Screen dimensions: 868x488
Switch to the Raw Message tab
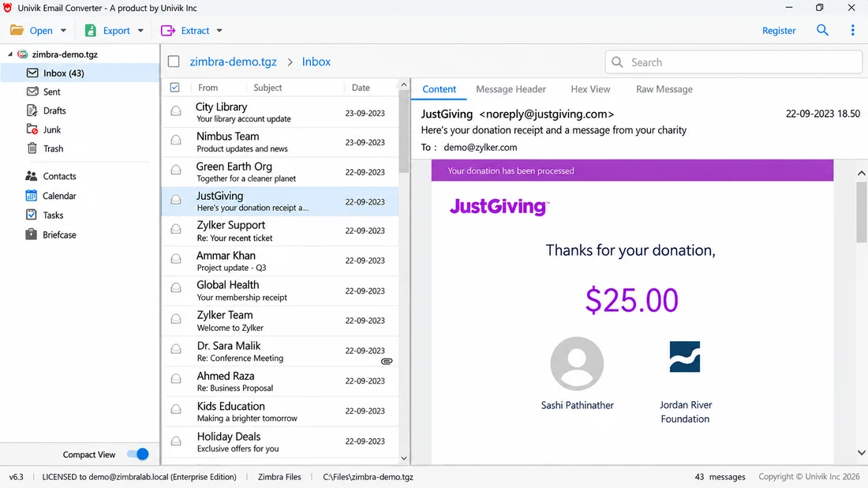coord(664,89)
